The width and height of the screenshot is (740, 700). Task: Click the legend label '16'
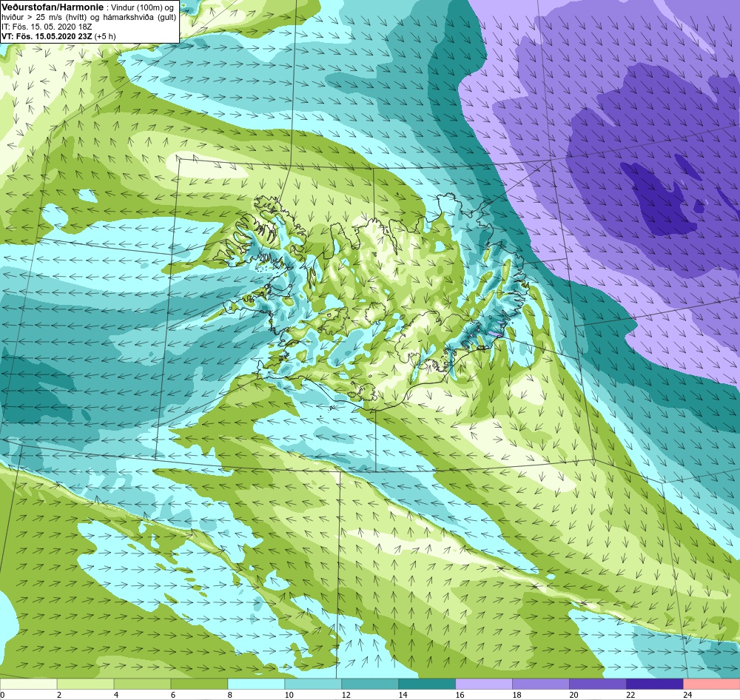click(x=460, y=695)
